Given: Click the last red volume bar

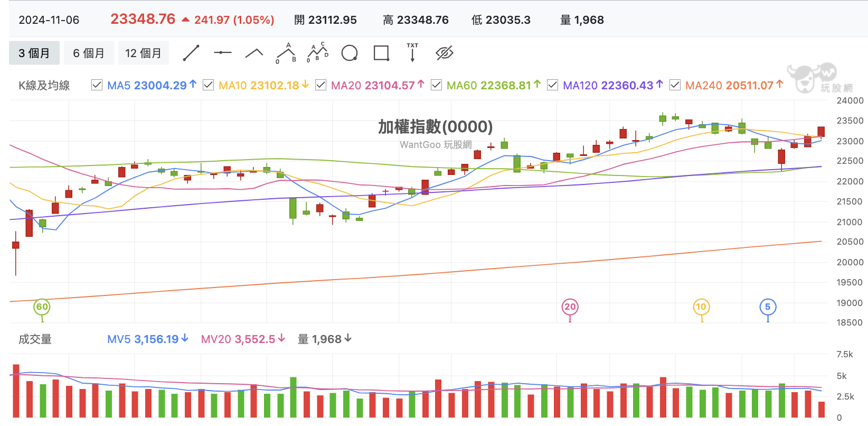Looking at the screenshot, I should (x=821, y=410).
